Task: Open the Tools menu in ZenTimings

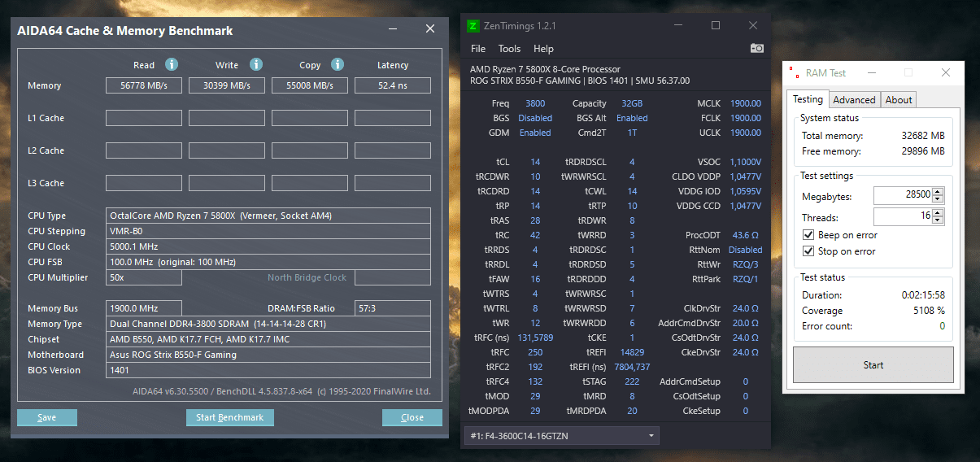Action: tap(509, 49)
